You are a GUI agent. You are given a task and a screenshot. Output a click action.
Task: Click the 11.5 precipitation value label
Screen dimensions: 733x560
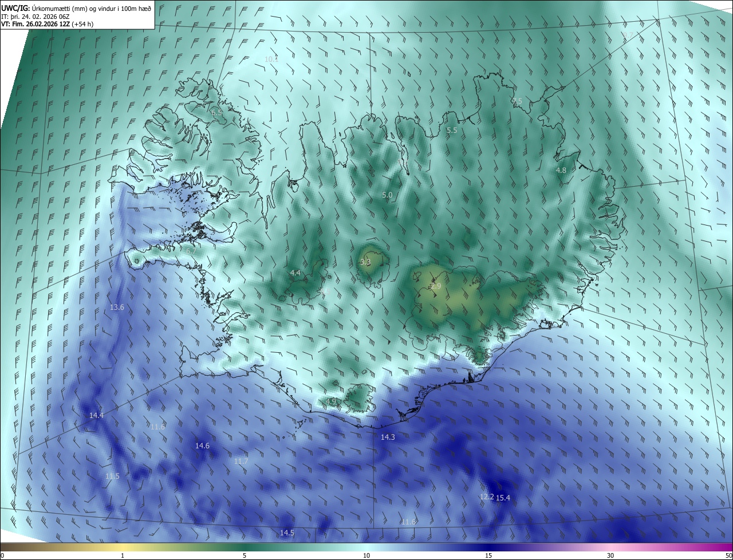tap(112, 476)
